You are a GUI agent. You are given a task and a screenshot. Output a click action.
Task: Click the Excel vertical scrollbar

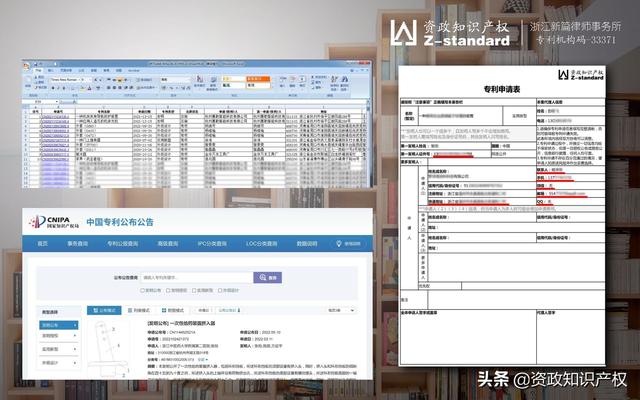368,143
